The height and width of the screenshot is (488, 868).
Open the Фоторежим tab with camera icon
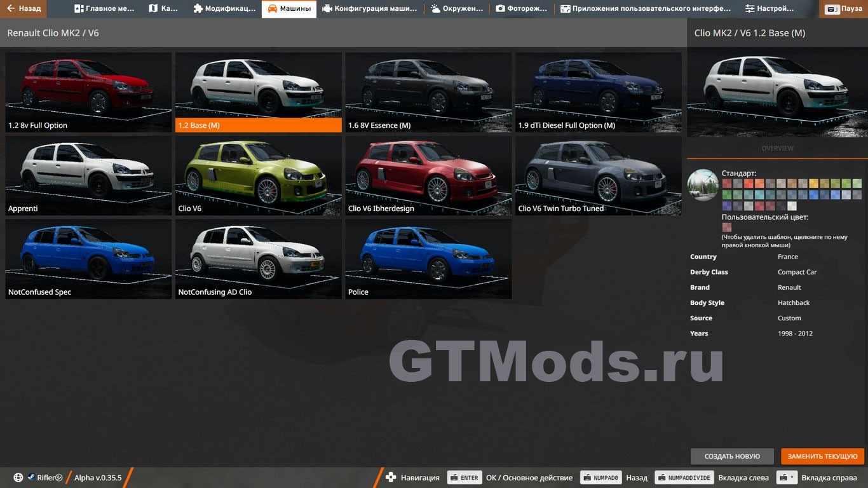522,9
